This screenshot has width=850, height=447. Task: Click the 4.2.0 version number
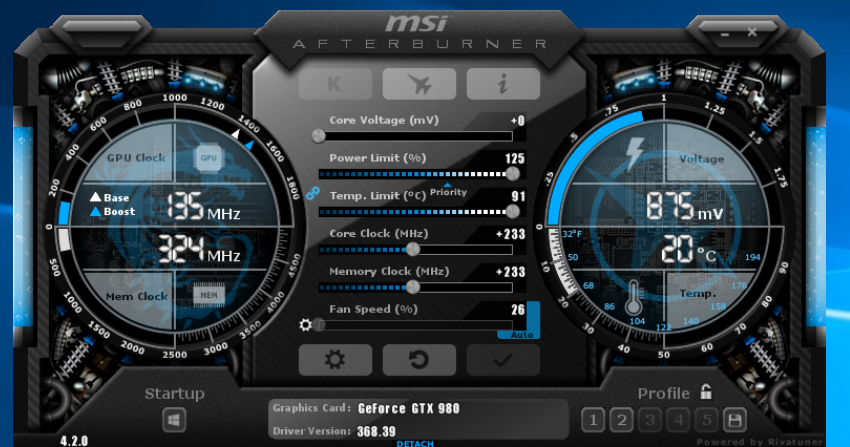[x=74, y=440]
